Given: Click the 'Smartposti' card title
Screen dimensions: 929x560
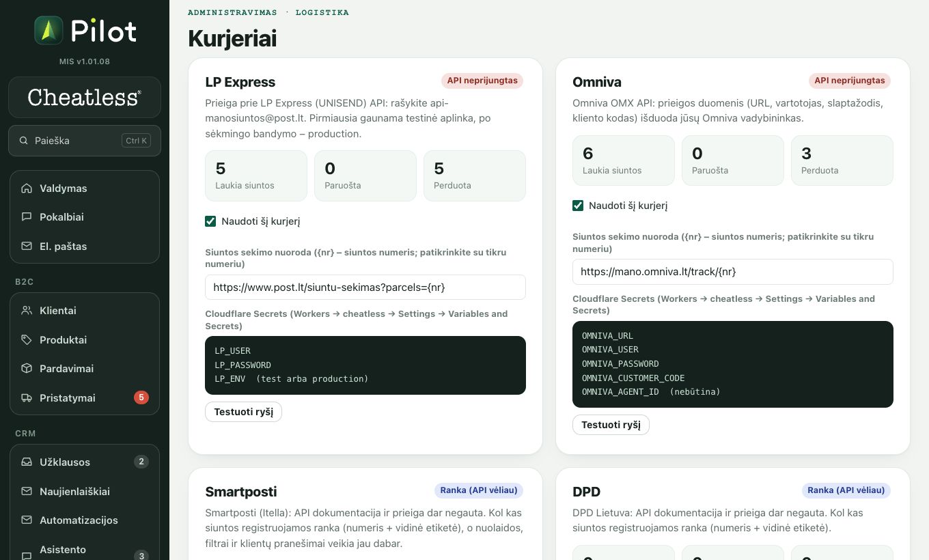Looking at the screenshot, I should (241, 492).
